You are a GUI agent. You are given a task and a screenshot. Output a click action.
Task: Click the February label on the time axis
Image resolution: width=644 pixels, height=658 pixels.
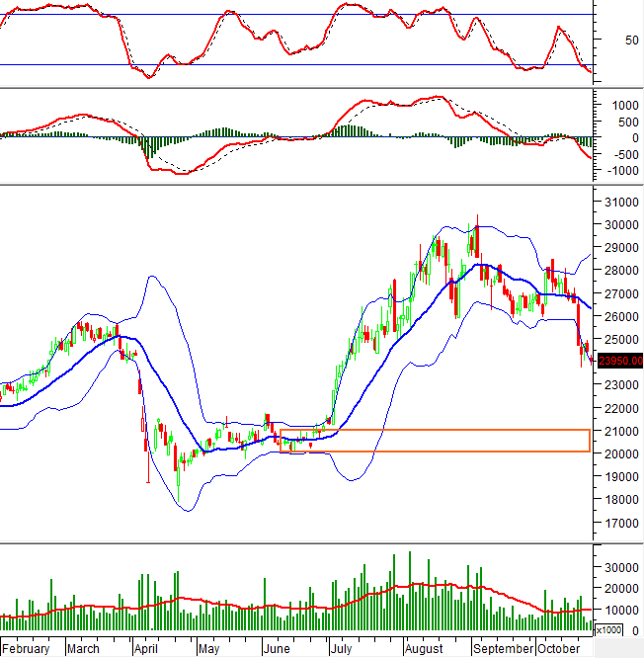[26, 649]
